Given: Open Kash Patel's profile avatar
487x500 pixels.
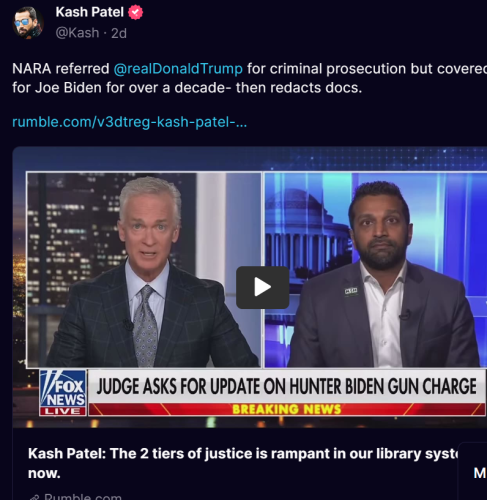Looking at the screenshot, I should (28, 23).
